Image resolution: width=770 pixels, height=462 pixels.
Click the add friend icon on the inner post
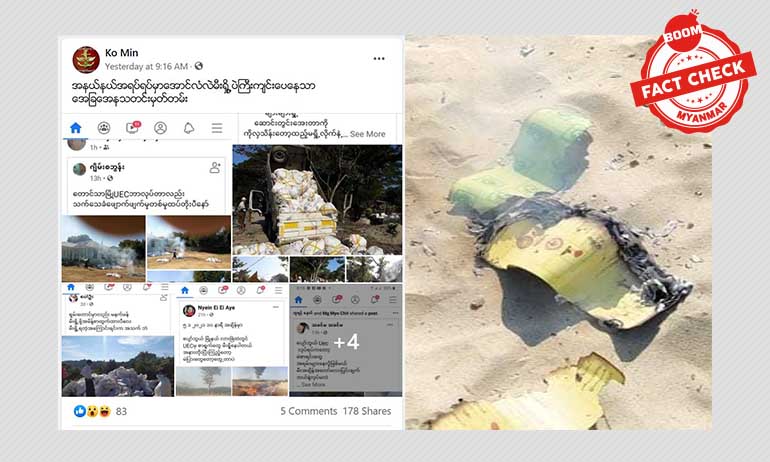click(x=215, y=167)
